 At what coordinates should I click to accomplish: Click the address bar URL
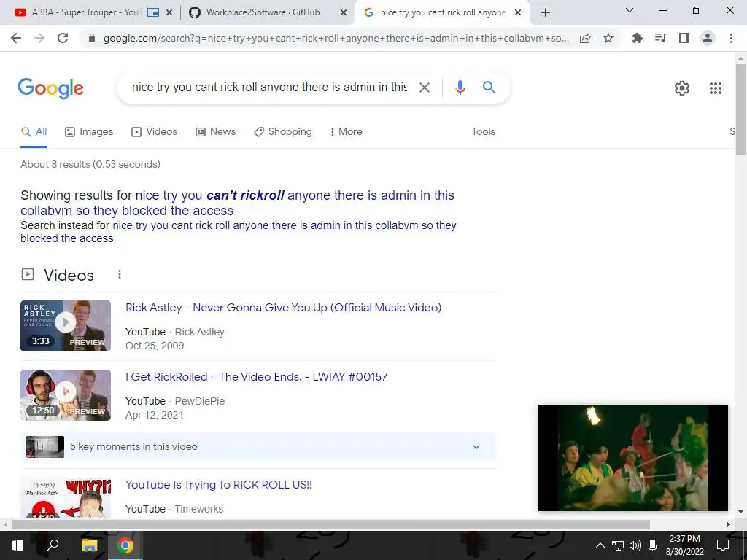(x=336, y=38)
